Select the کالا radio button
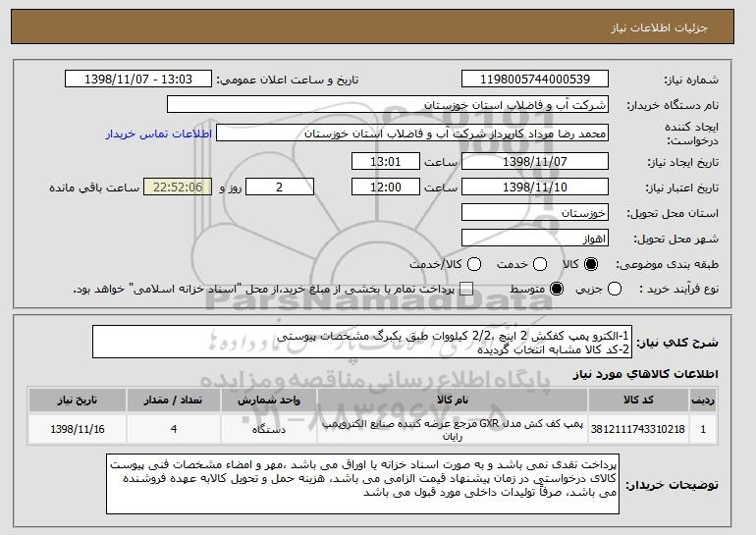The image size is (756, 535). coord(590,264)
